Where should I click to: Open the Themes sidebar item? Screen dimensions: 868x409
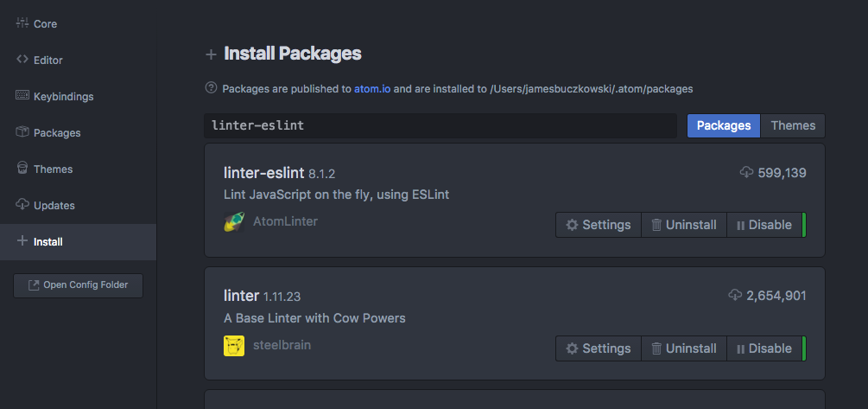[53, 169]
